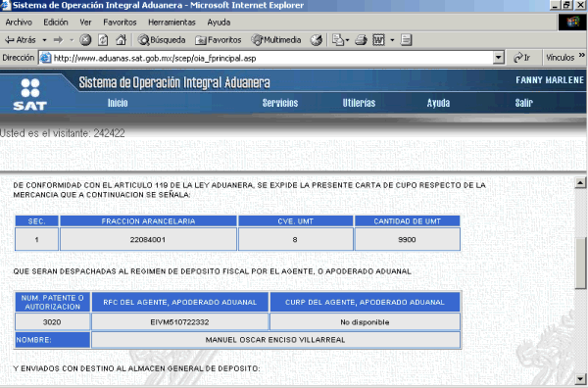This screenshot has width=588, height=388.
Task: Go back with the Atrás button
Action: coord(20,40)
